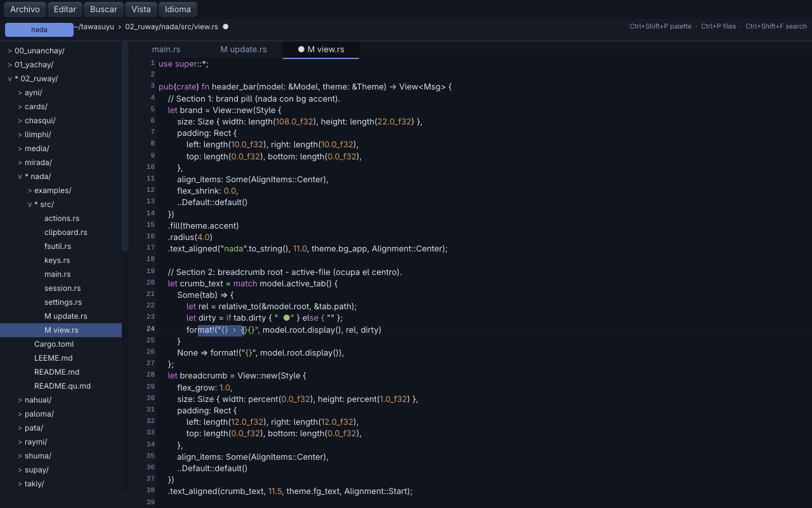The image size is (812, 508).
Task: Expand the paloma folder
Action: tap(61, 414)
